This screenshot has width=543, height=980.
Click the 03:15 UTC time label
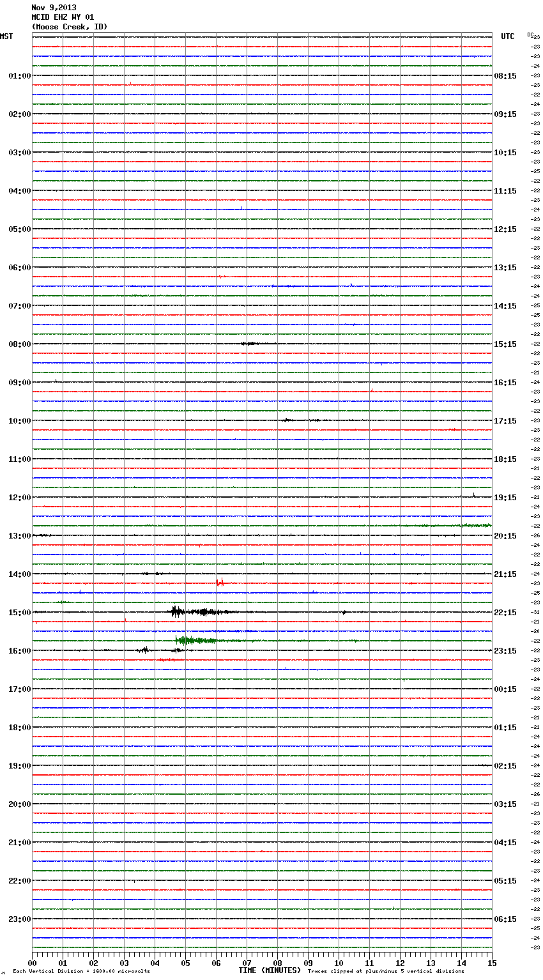pos(505,804)
